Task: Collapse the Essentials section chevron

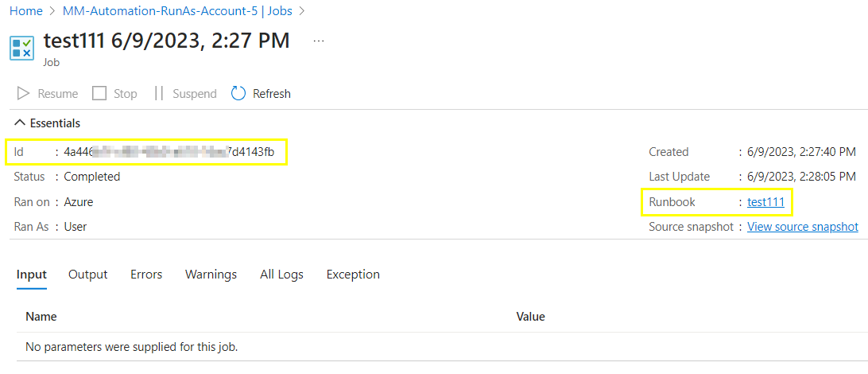Action: (x=19, y=123)
